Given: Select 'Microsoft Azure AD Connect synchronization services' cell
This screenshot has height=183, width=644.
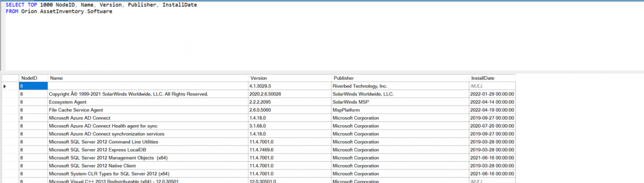Looking at the screenshot, I should tap(148, 134).
